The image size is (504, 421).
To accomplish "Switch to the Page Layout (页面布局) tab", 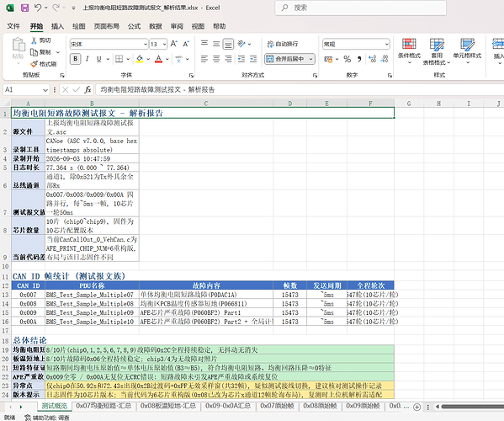I will pos(106,26).
